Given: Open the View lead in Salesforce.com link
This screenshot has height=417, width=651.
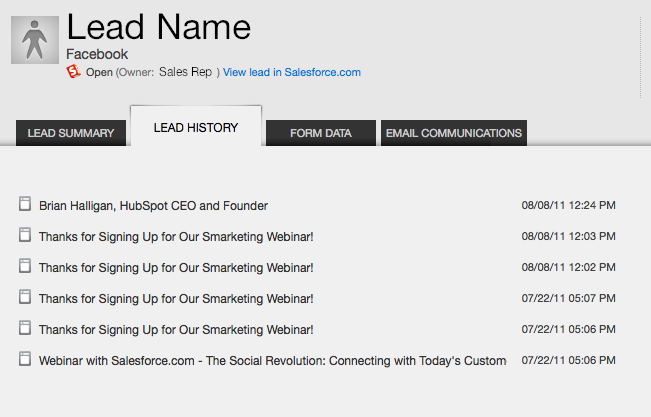Looking at the screenshot, I should tap(291, 72).
